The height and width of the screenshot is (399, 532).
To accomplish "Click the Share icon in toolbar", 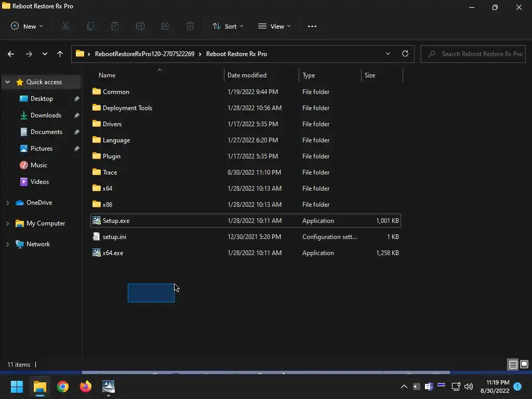I will (x=165, y=26).
